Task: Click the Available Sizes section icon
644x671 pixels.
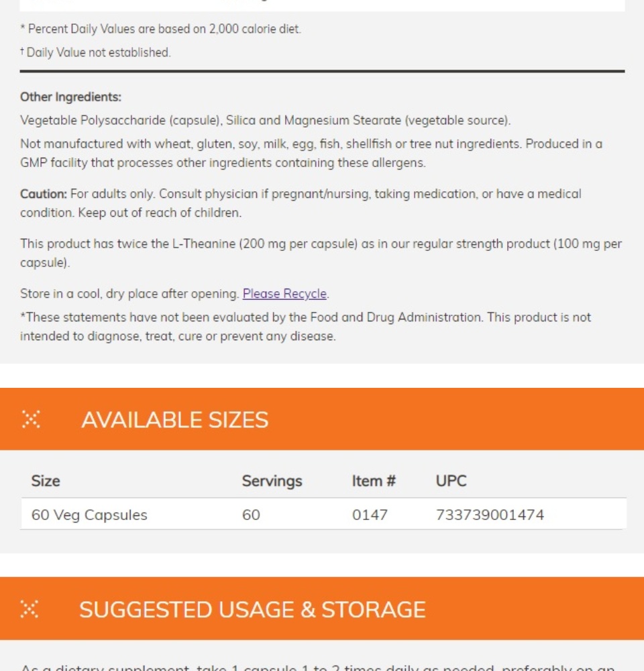Action: click(31, 419)
